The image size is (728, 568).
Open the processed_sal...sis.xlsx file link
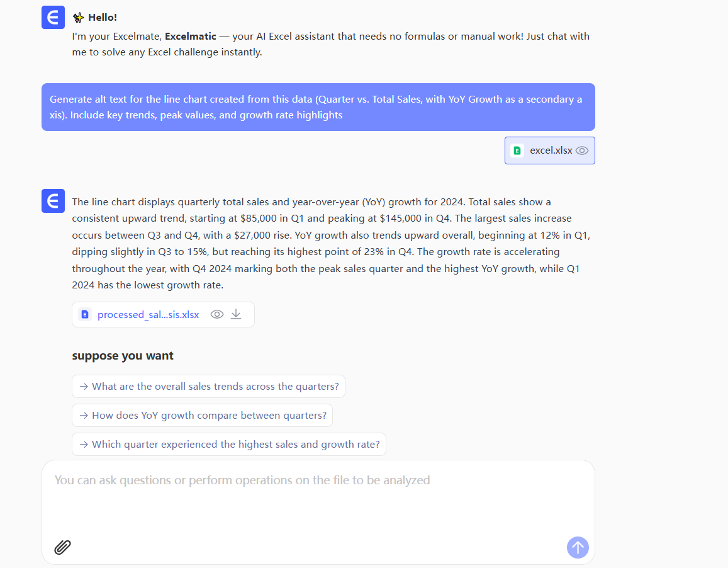click(x=148, y=314)
